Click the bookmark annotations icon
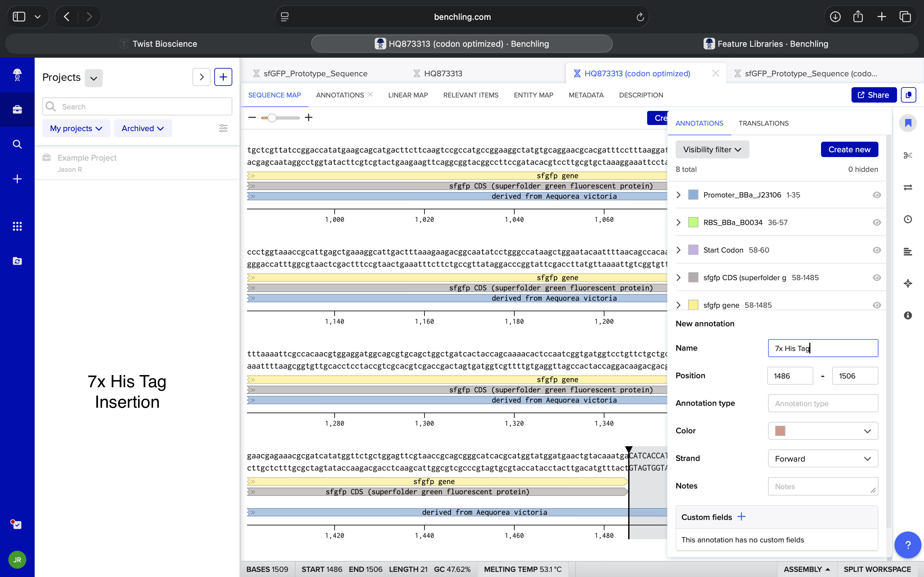This screenshot has height=577, width=924. pos(908,123)
